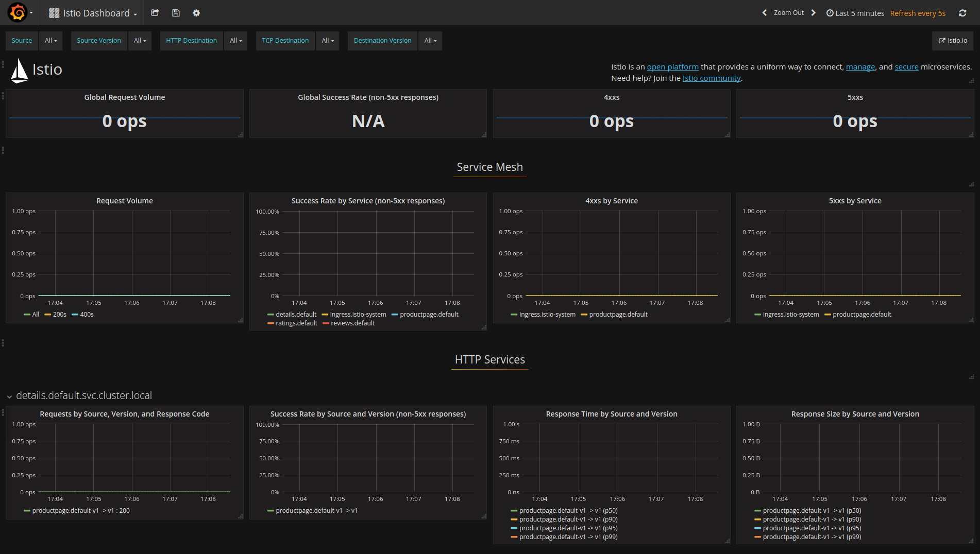The width and height of the screenshot is (980, 554).
Task: Save the dashboard using the save icon
Action: [x=176, y=12]
